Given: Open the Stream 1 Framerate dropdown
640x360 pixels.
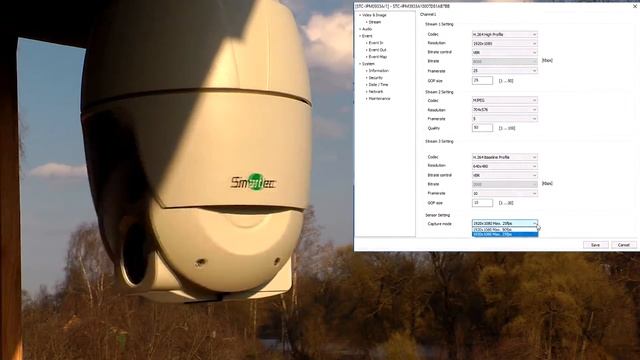Looking at the screenshot, I should (x=504, y=71).
